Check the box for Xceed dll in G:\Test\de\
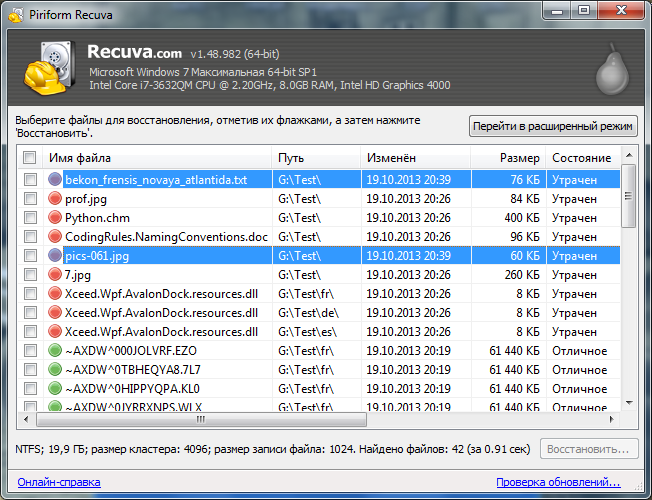 [x=30, y=312]
